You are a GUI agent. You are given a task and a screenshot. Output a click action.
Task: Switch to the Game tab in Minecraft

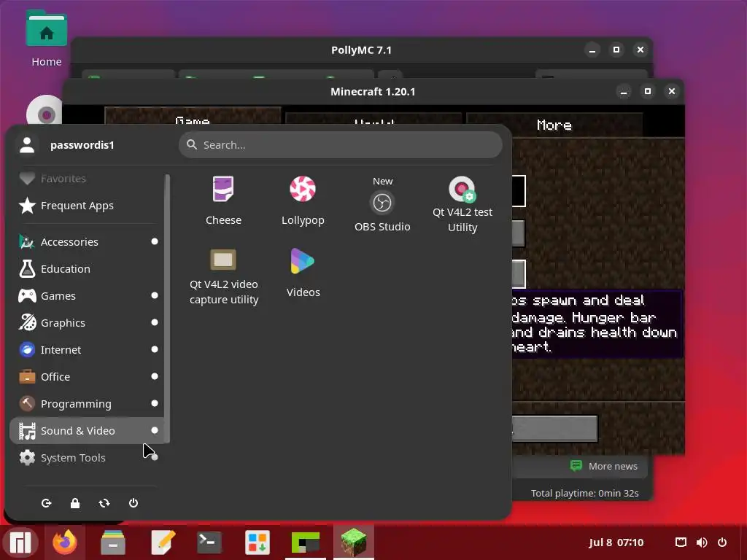193,116
